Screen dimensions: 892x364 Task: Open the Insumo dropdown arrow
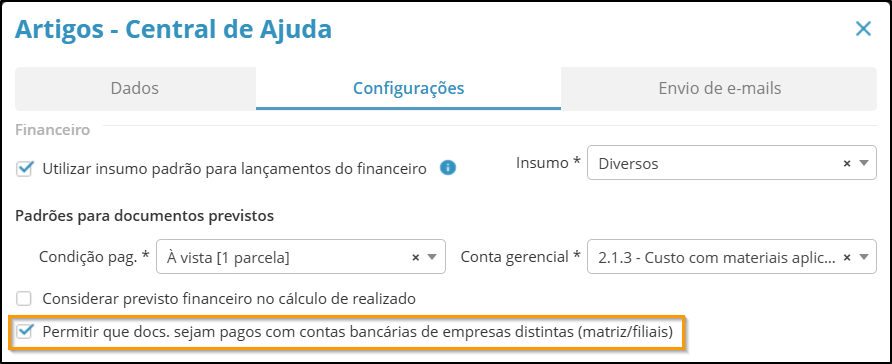click(x=864, y=163)
